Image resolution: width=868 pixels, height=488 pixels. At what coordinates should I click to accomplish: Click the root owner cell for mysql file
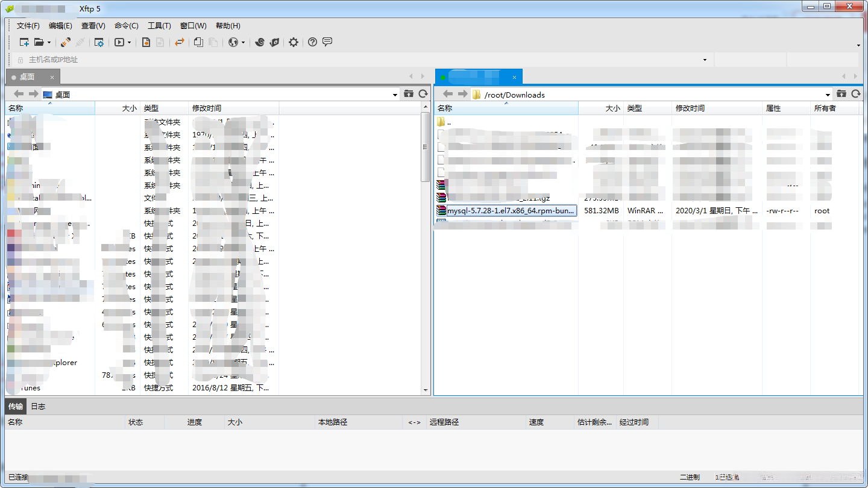point(822,211)
